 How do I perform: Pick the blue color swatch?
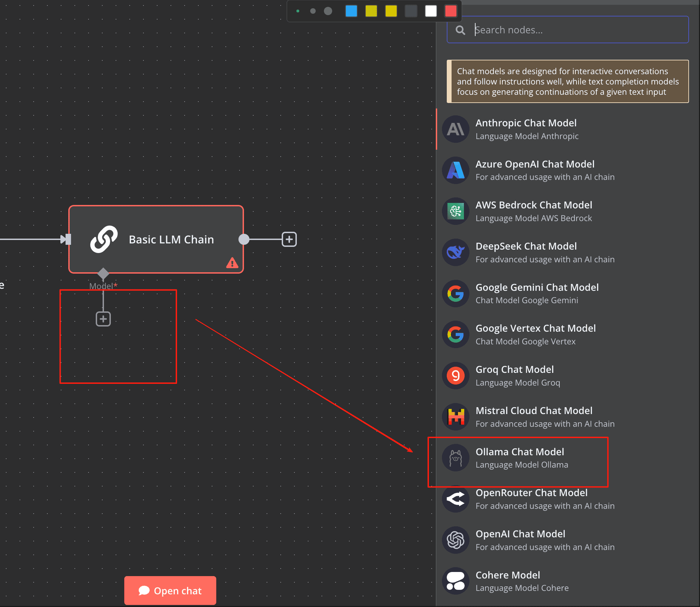(x=351, y=11)
